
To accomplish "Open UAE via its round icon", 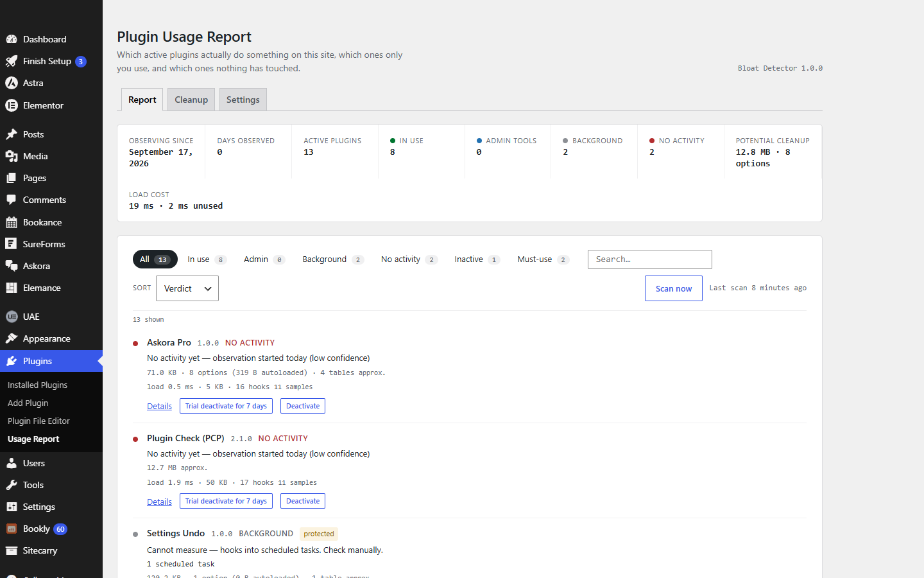I will (x=12, y=317).
